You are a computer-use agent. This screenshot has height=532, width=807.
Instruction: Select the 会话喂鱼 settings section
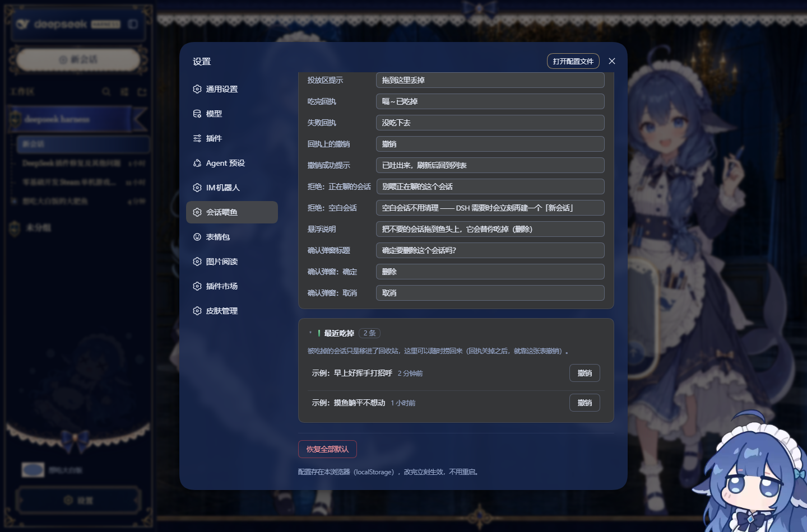tap(232, 212)
